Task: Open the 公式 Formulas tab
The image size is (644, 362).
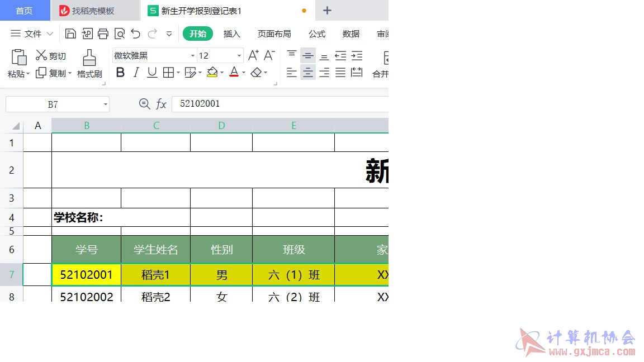Action: (317, 34)
